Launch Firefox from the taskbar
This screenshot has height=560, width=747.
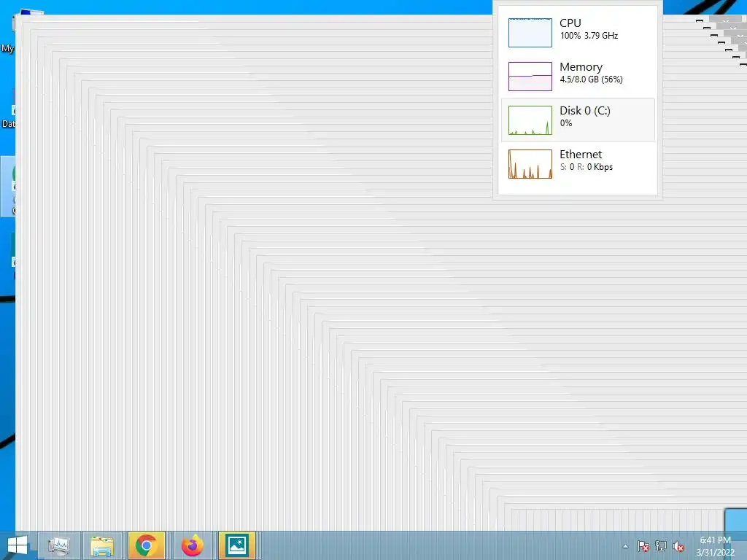coord(193,545)
